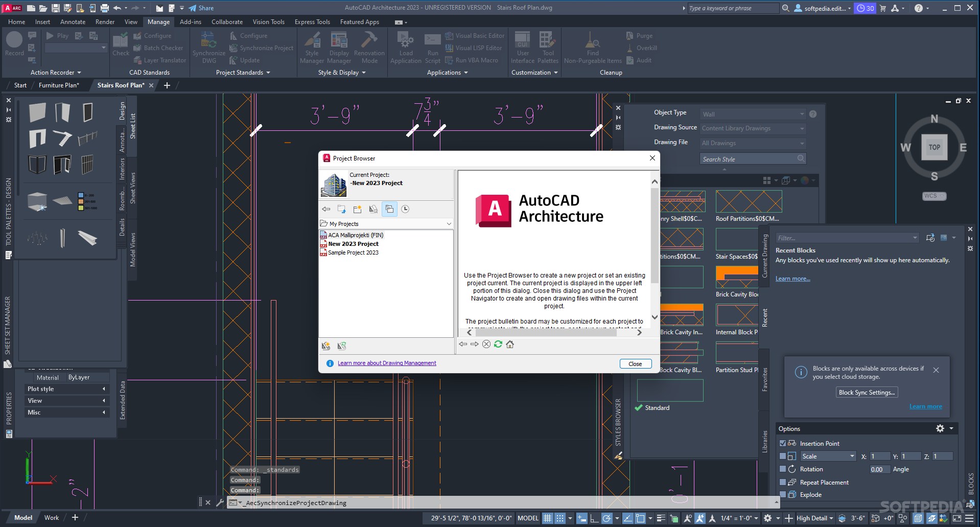This screenshot has width=980, height=527.
Task: Click Share button in title bar
Action: pyautogui.click(x=201, y=8)
